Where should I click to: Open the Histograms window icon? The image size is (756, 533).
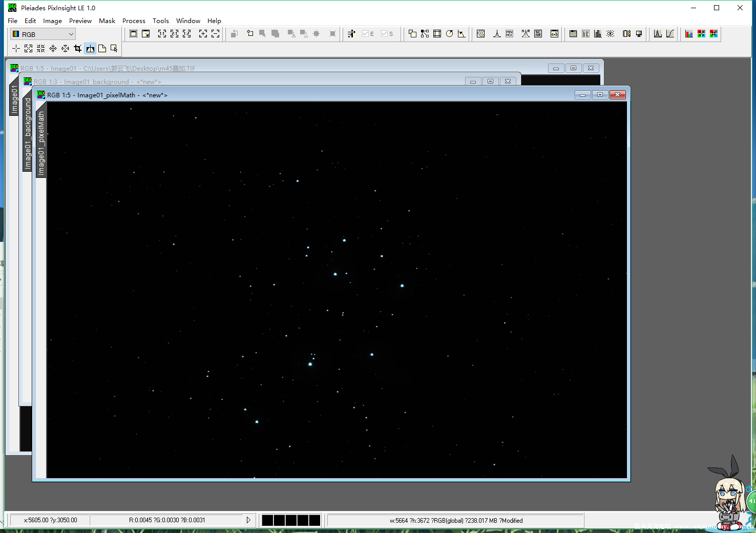click(x=658, y=34)
